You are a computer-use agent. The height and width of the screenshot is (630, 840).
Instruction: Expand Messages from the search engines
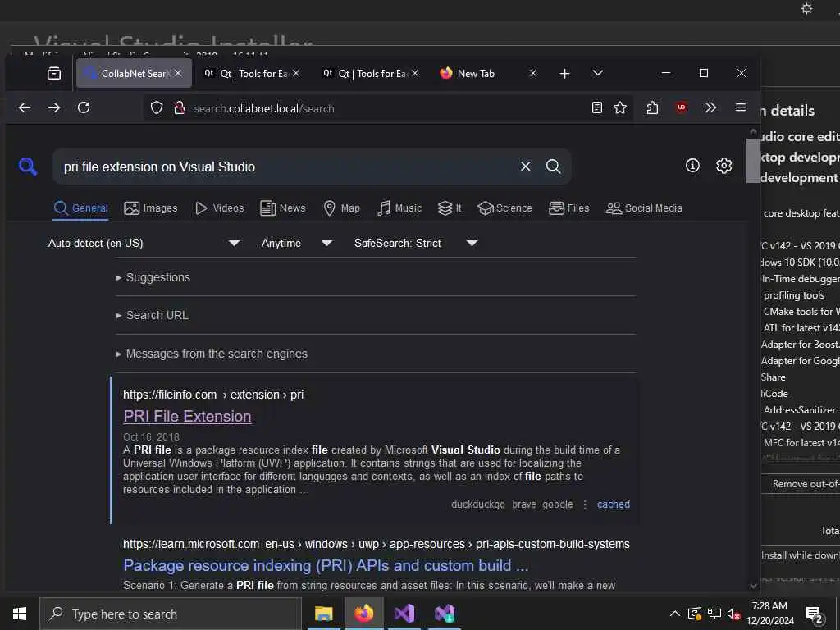pos(211,354)
